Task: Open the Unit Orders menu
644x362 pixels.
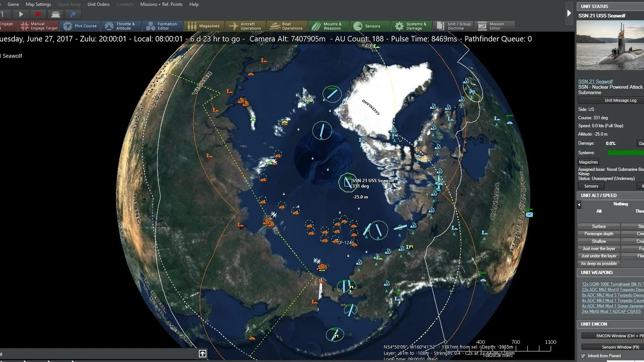Action: pos(98,4)
